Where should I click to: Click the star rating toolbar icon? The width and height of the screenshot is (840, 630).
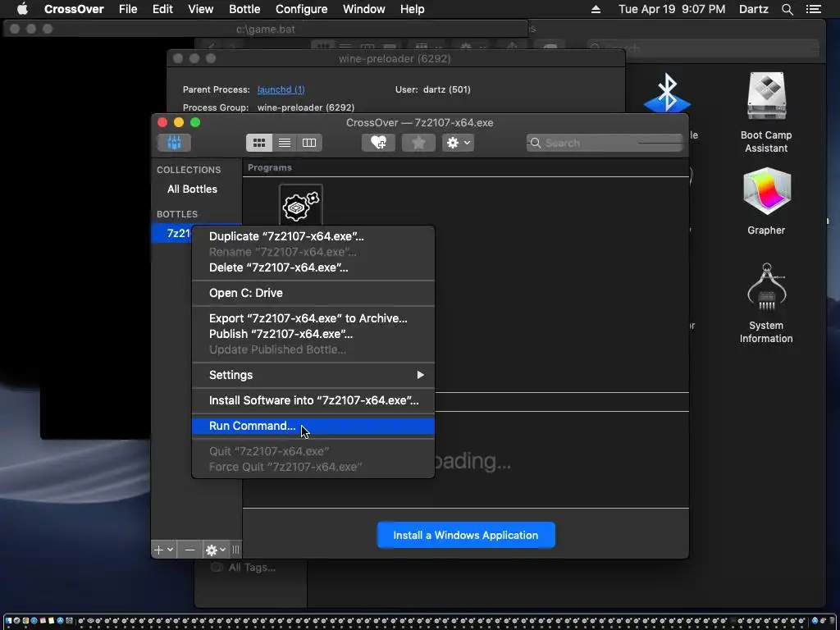(418, 143)
